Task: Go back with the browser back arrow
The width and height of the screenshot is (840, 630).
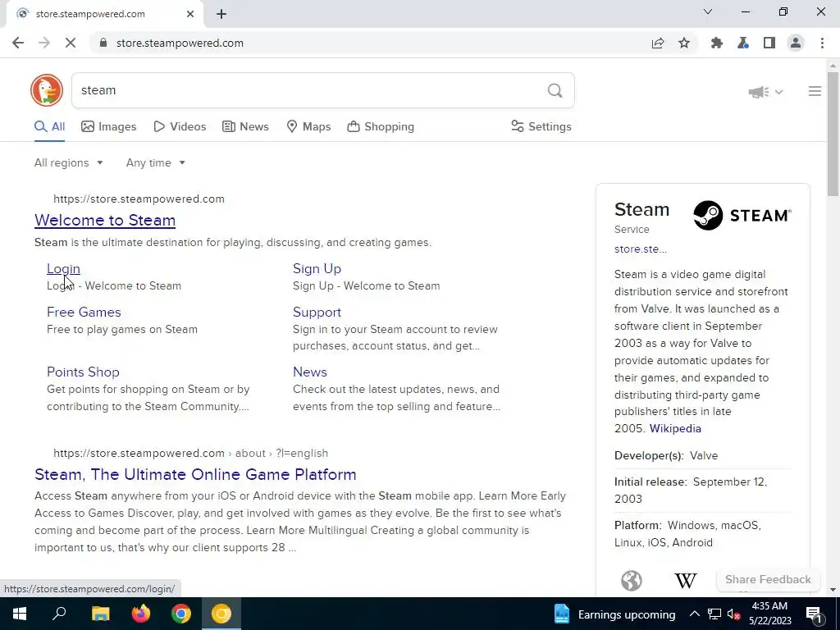Action: [18, 43]
